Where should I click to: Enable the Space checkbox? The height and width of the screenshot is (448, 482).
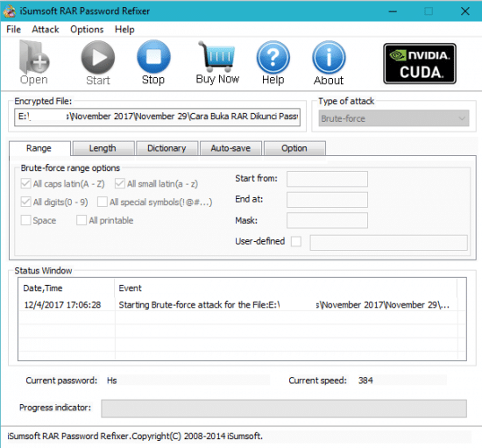click(x=25, y=220)
